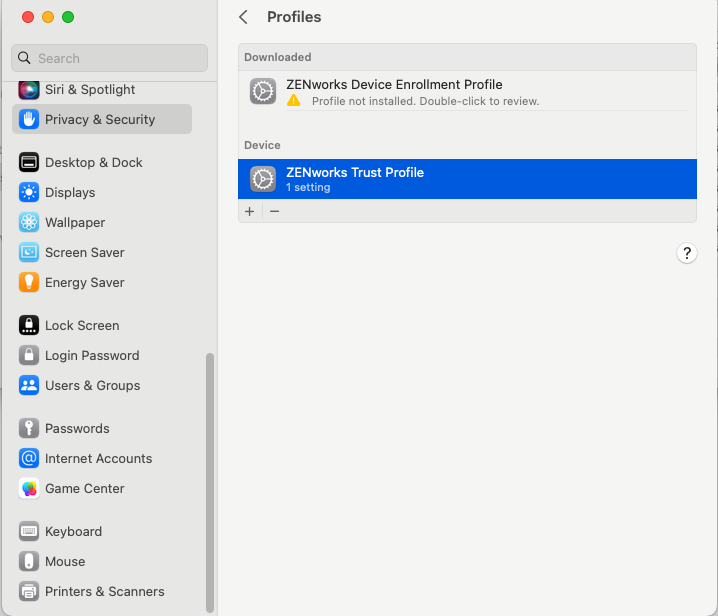
Task: Click the Wallpaper flower icon
Action: click(x=29, y=222)
